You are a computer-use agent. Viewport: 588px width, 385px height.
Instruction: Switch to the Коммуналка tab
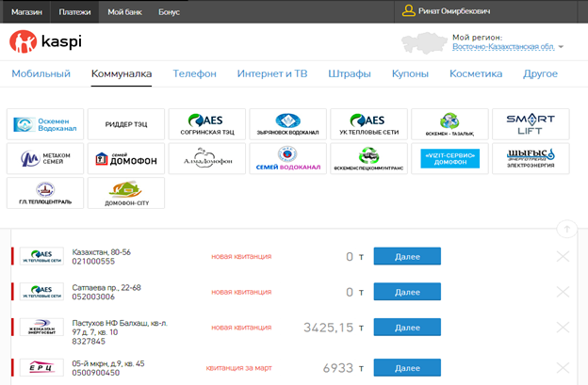tap(122, 73)
